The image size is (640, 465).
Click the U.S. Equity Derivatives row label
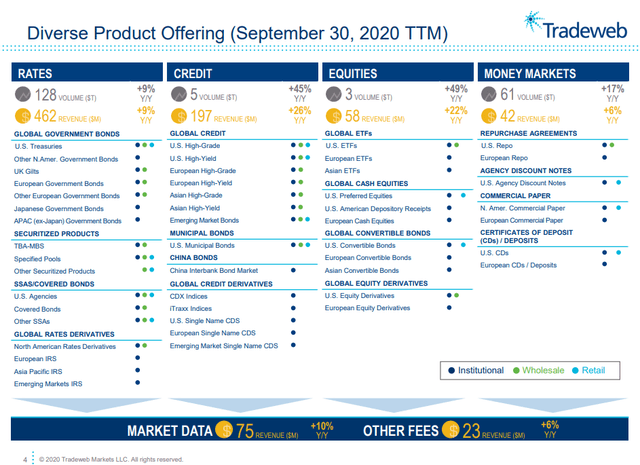click(x=360, y=296)
